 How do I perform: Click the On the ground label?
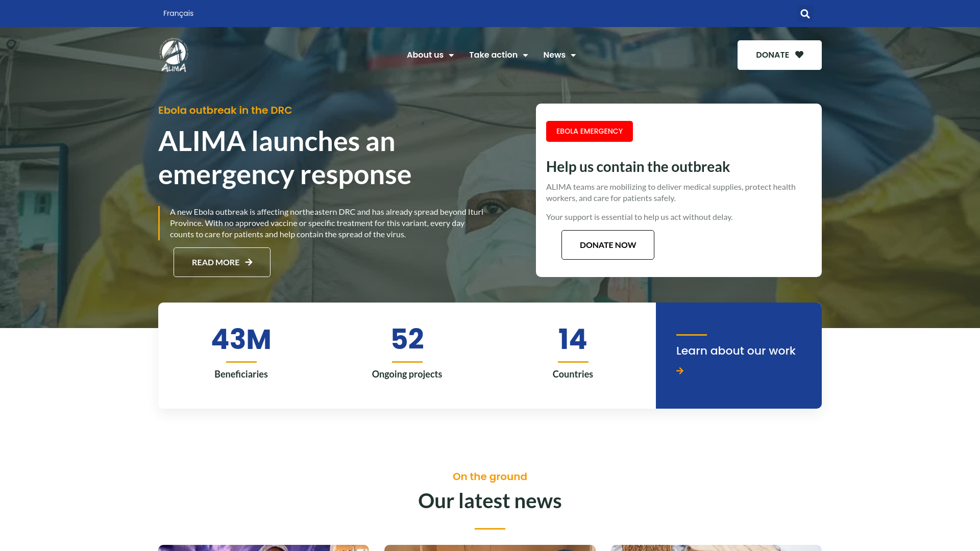point(490,477)
